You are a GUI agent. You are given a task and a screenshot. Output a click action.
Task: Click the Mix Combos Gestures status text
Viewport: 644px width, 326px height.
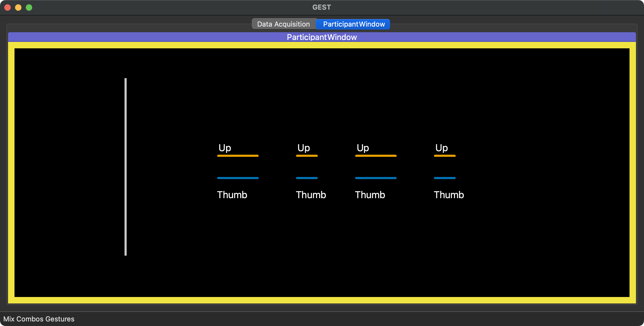point(39,319)
